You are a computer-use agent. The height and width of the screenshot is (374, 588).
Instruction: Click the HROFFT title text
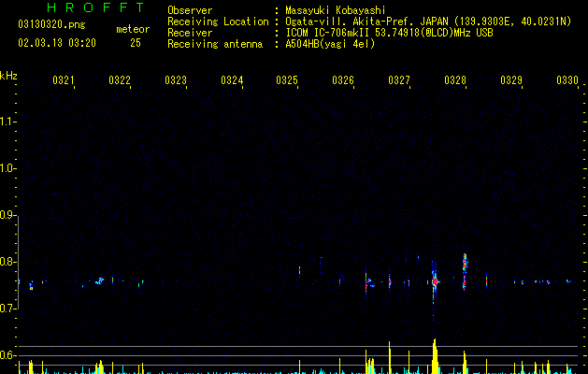[96, 7]
